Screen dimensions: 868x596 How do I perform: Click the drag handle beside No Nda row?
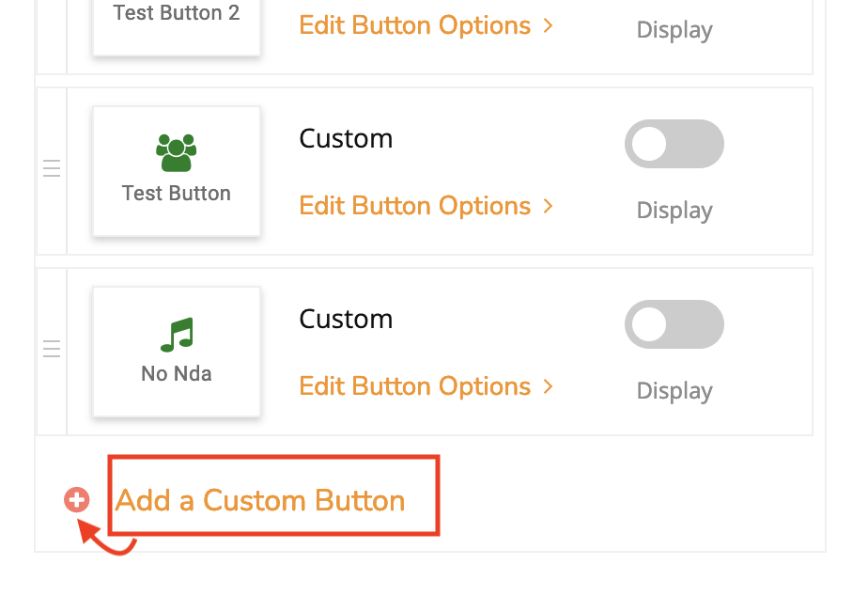click(x=52, y=349)
